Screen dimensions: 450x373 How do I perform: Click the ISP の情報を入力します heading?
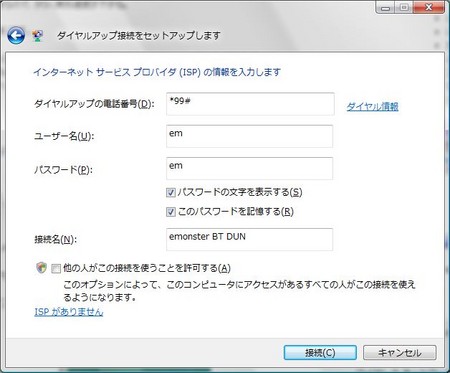point(157,72)
